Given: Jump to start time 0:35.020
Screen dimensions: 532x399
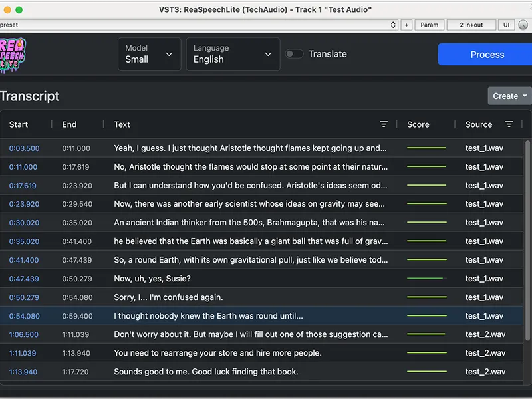Looking at the screenshot, I should (24, 241).
